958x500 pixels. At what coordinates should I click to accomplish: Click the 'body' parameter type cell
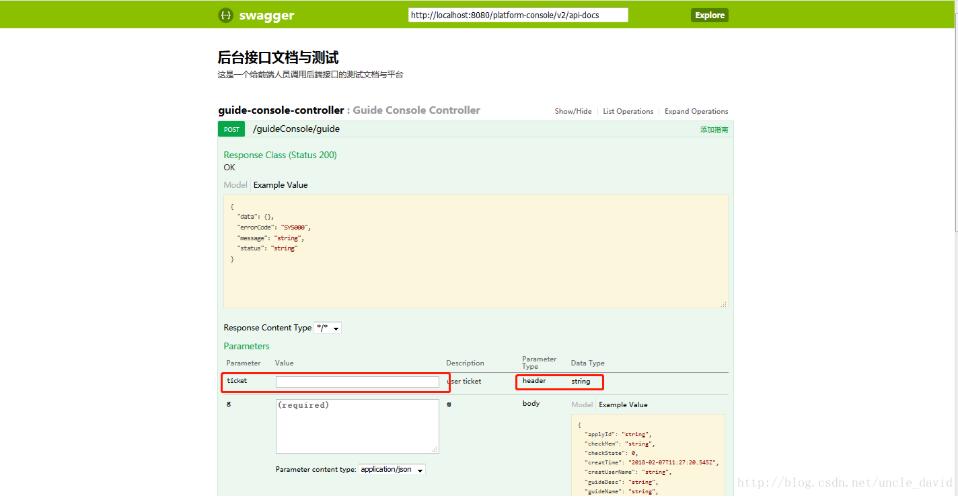point(531,403)
